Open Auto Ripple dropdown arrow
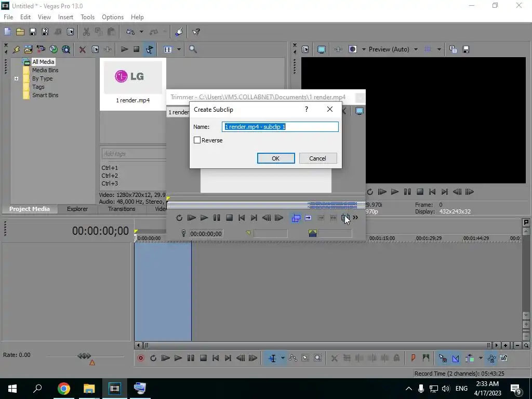The image size is (532, 399). click(x=481, y=358)
